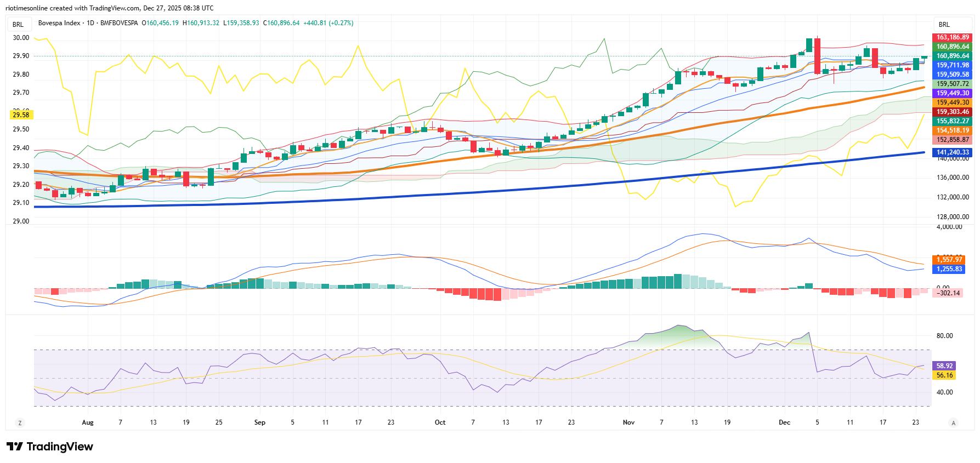The width and height of the screenshot is (980, 463).
Task: Select the close value C160,896.64 in the header
Action: tap(281, 23)
